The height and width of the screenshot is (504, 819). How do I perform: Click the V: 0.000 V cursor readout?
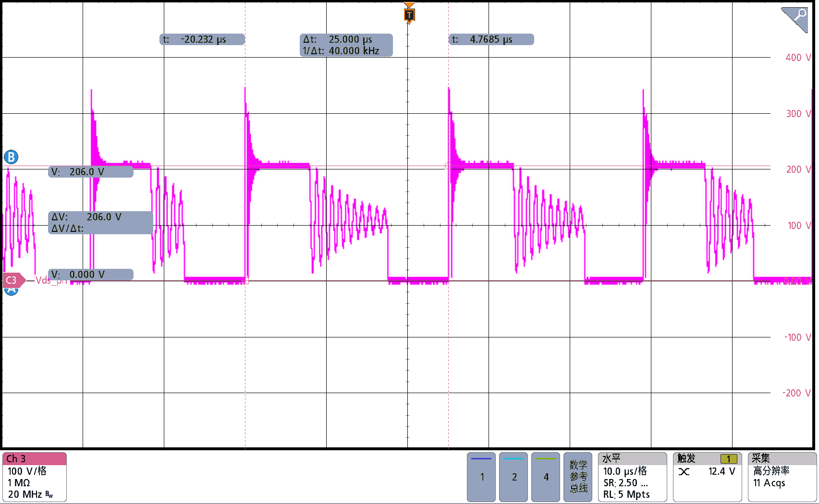coord(90,275)
